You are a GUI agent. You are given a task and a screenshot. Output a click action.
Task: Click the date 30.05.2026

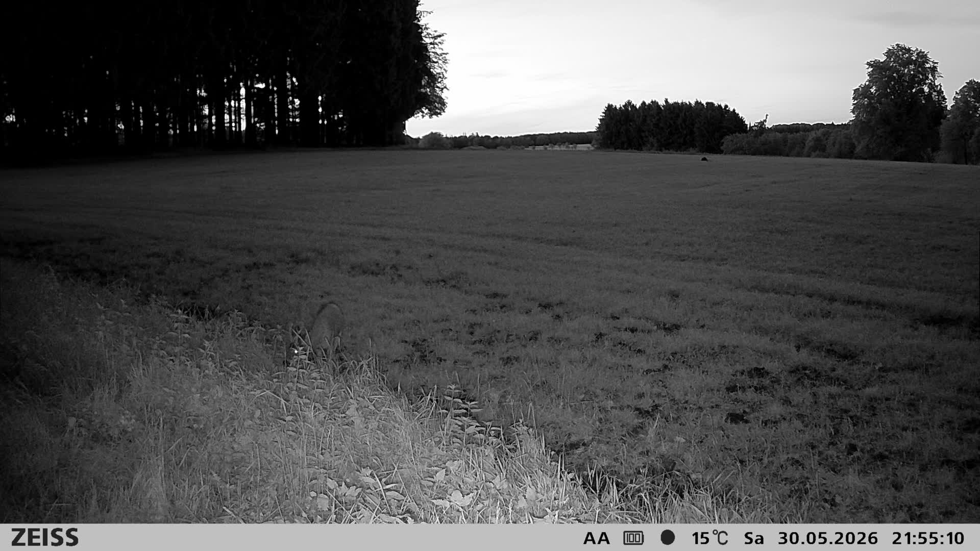828,538
